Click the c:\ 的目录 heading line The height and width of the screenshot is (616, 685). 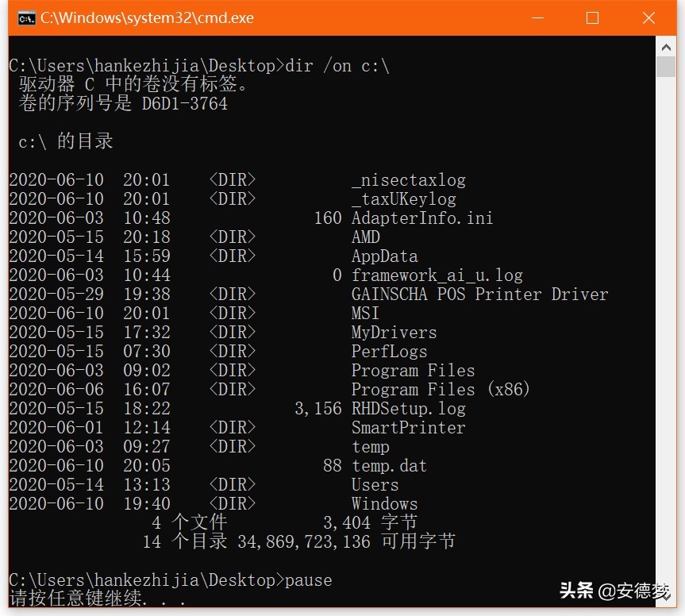click(x=66, y=141)
